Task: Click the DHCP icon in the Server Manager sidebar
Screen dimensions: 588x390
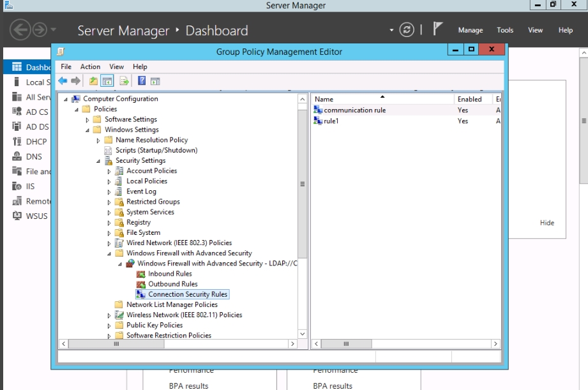Action: coord(17,141)
